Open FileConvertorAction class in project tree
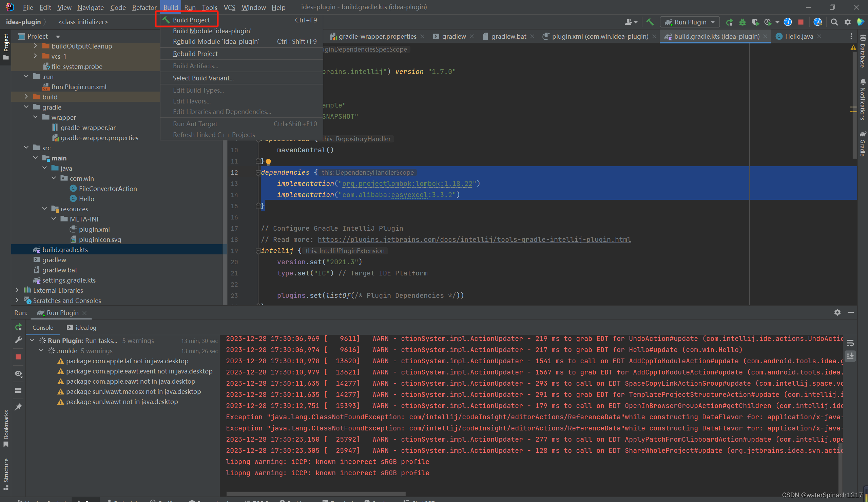 (108, 189)
